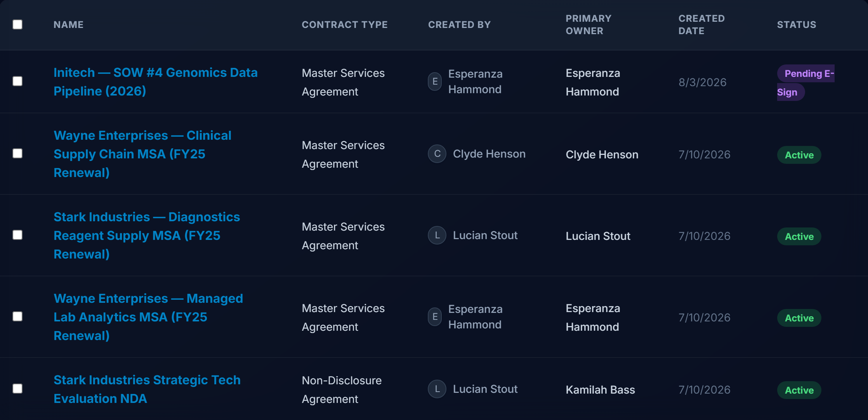Click Non-Disclosure Agreement contract type

point(342,390)
